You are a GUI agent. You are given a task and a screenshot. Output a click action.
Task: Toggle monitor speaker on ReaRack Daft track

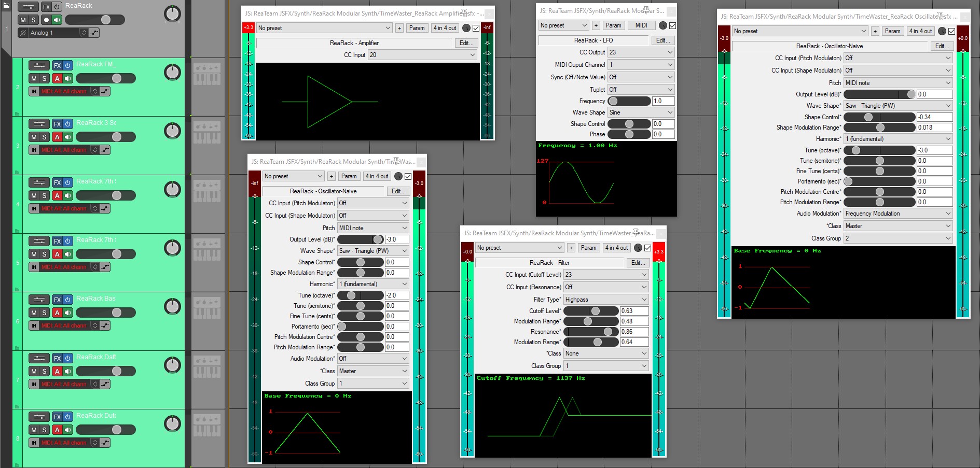67,371
